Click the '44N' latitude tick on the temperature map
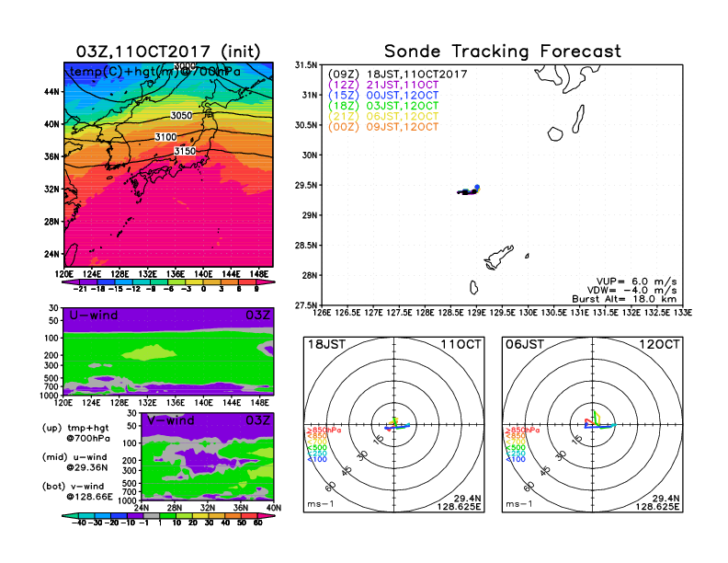 (x=51, y=91)
